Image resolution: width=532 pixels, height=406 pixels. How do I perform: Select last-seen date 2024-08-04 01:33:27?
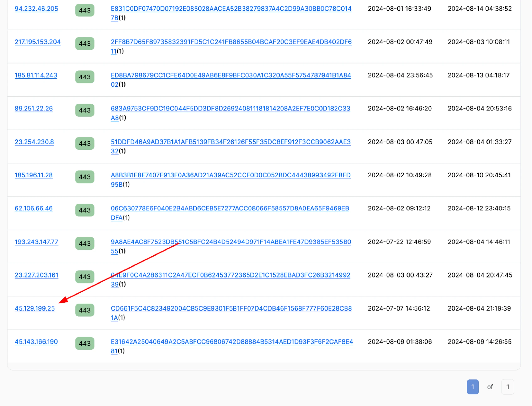[480, 142]
